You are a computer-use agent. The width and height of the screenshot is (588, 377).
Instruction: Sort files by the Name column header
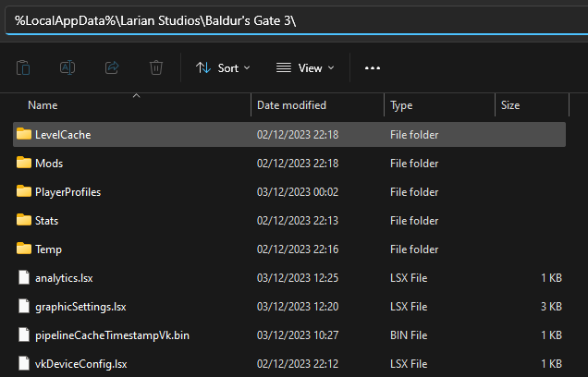coord(43,105)
